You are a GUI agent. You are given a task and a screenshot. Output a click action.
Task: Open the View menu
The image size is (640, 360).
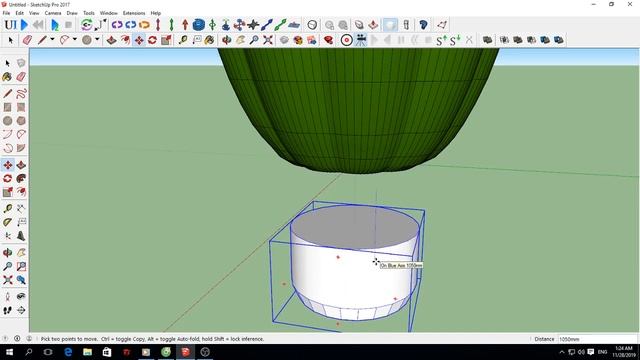(34, 13)
